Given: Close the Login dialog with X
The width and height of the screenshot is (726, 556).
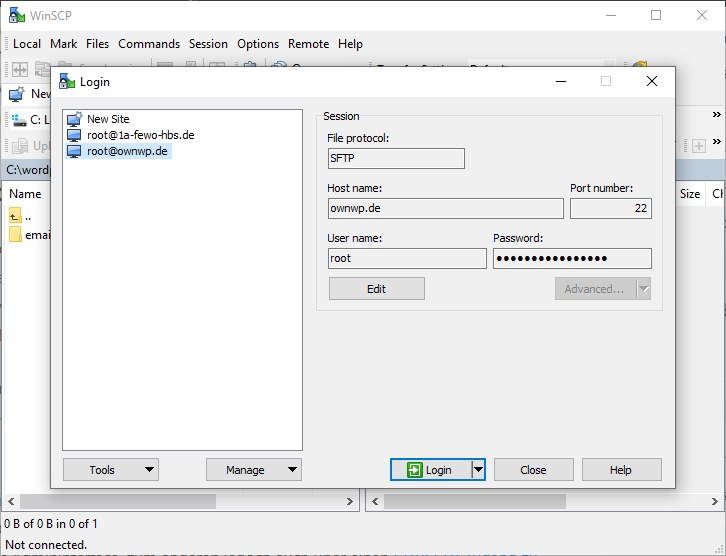Looking at the screenshot, I should click(x=651, y=81).
